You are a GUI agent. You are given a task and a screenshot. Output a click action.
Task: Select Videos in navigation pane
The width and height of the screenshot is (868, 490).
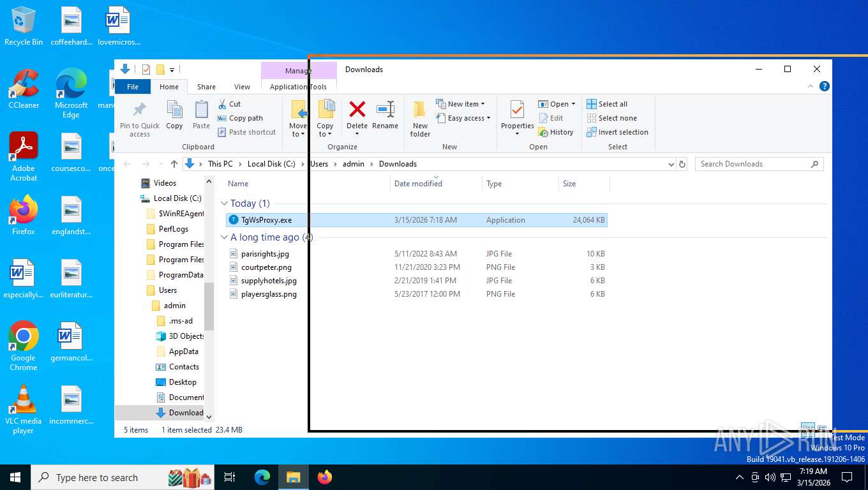165,183
